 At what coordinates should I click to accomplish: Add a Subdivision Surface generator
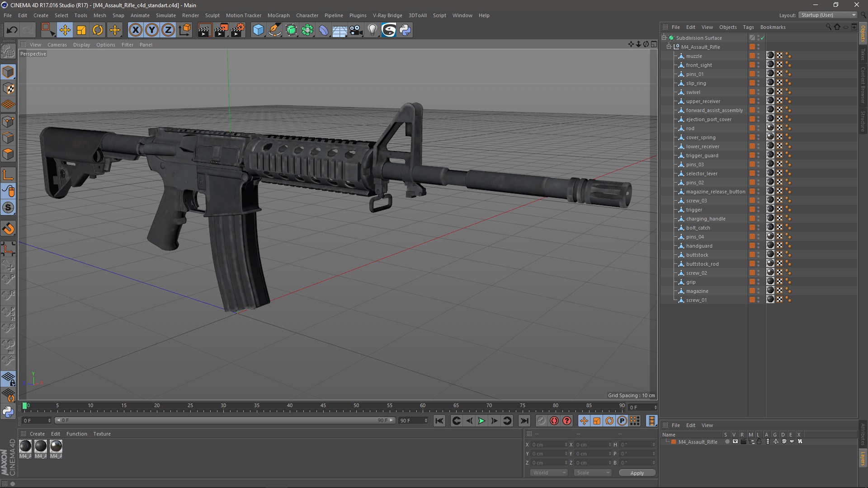click(x=291, y=30)
